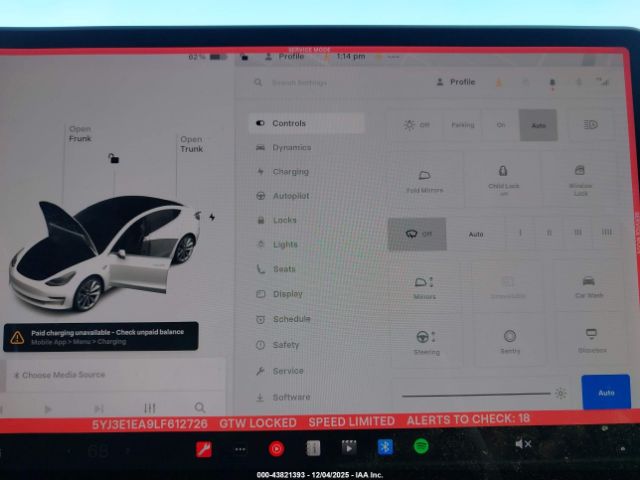
Task: Toggle the Window Lock
Action: pyautogui.click(x=580, y=180)
